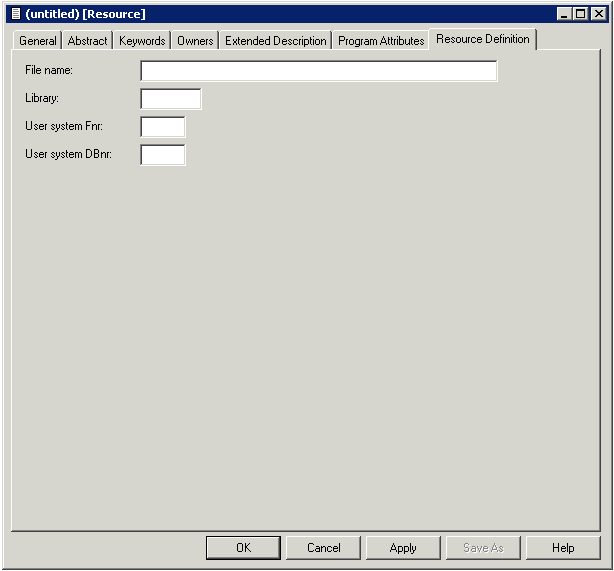Switch to Program Attributes tab

[381, 41]
